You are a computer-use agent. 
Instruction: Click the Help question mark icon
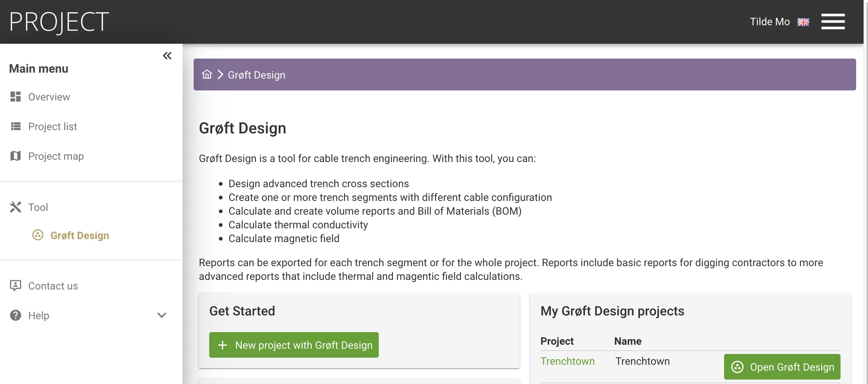15,315
